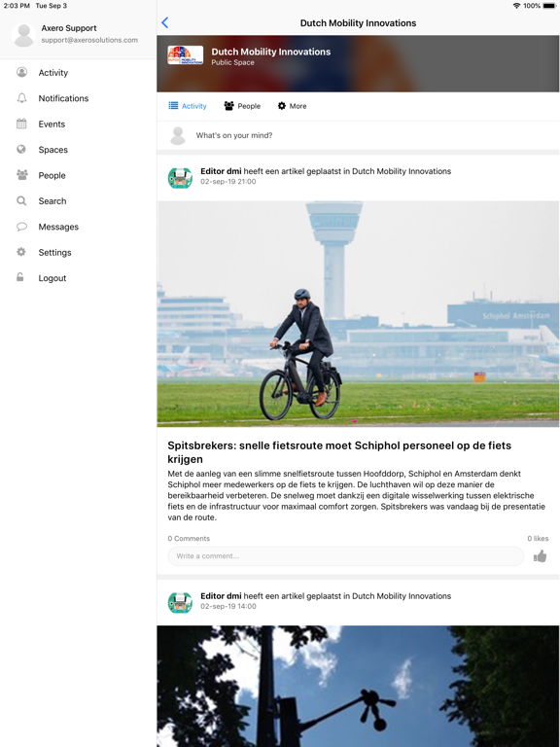View the 0 Comments link
Screen dimensions: 560x747
189,538
